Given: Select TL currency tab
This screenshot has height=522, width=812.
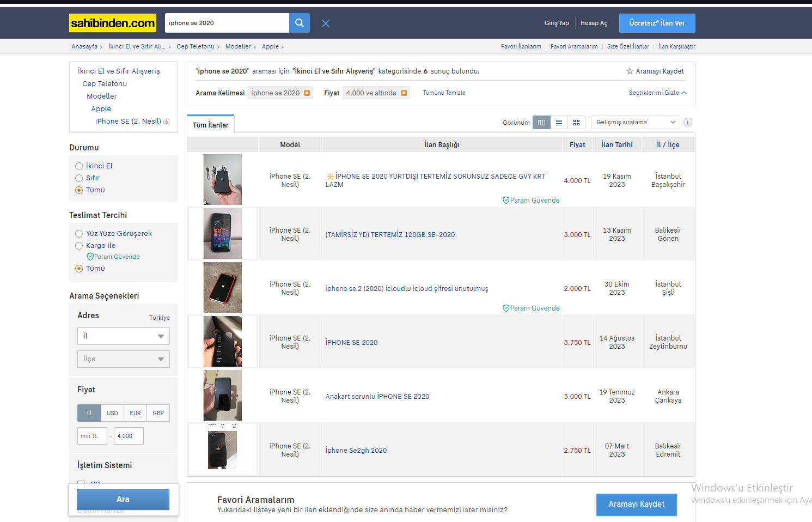Looking at the screenshot, I should click(x=89, y=413).
